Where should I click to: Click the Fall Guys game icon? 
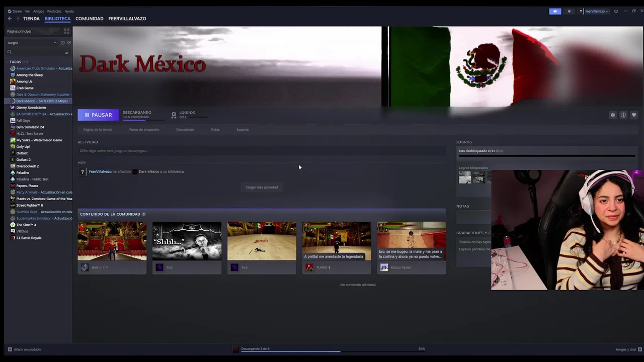tap(13, 121)
